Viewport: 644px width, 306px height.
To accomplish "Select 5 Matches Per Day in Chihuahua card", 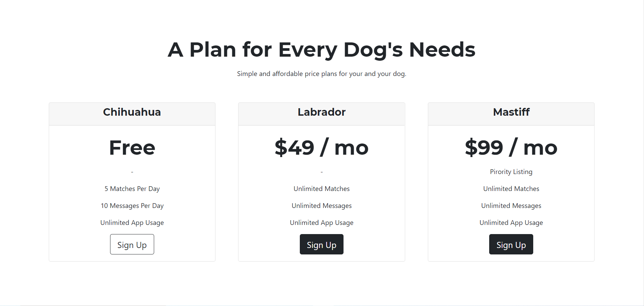I will (132, 189).
